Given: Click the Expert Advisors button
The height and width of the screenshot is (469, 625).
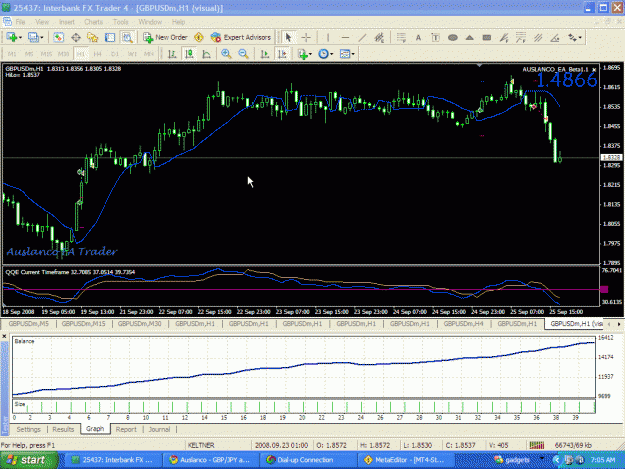Looking at the screenshot, I should (x=241, y=37).
